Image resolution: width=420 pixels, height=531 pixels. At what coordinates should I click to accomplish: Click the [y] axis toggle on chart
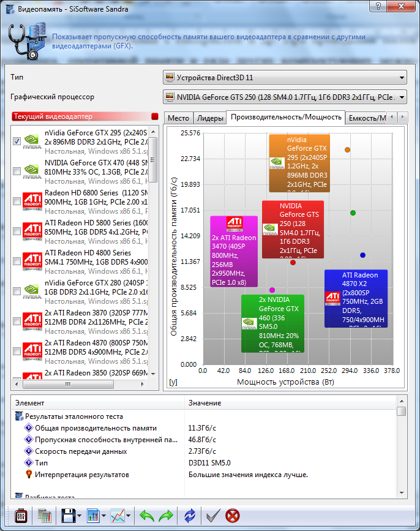pyautogui.click(x=173, y=382)
